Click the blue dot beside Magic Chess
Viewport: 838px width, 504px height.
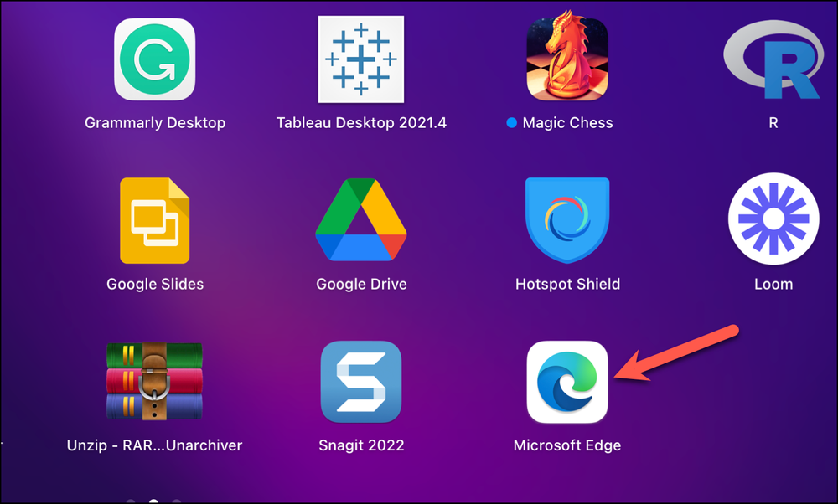tap(511, 122)
